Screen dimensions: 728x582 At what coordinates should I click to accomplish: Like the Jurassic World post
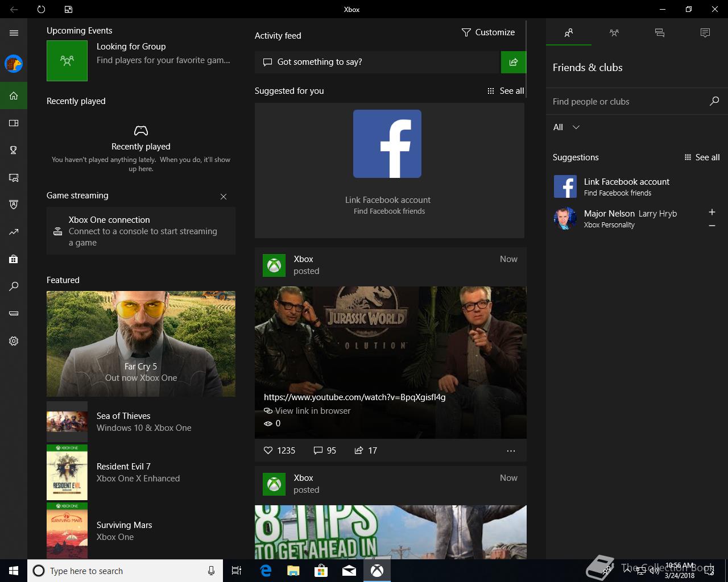pyautogui.click(x=279, y=450)
